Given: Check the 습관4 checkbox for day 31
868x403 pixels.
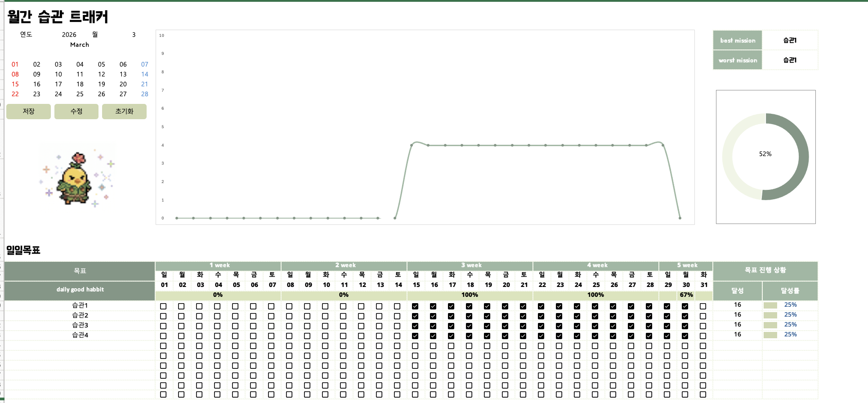Looking at the screenshot, I should (x=703, y=336).
